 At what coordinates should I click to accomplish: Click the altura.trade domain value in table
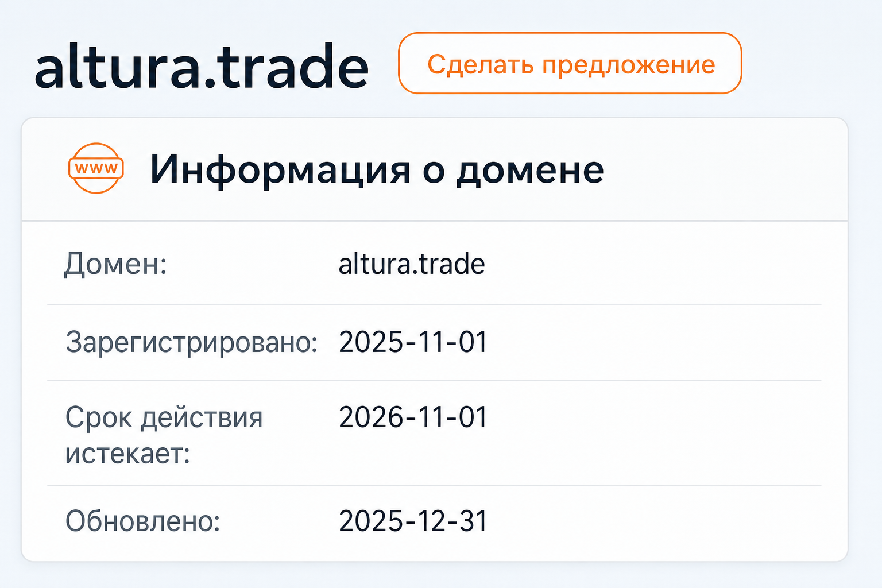[x=412, y=264]
